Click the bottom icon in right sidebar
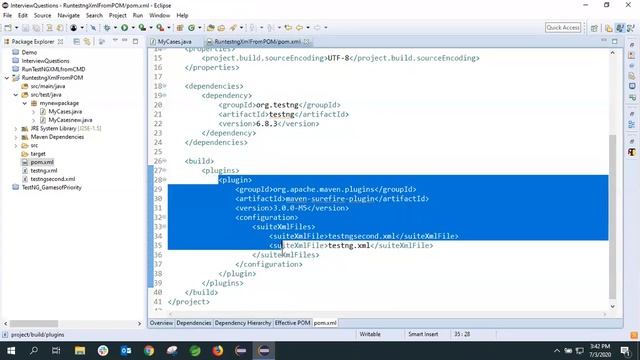Image resolution: width=640 pixels, height=360 pixels. [x=632, y=152]
